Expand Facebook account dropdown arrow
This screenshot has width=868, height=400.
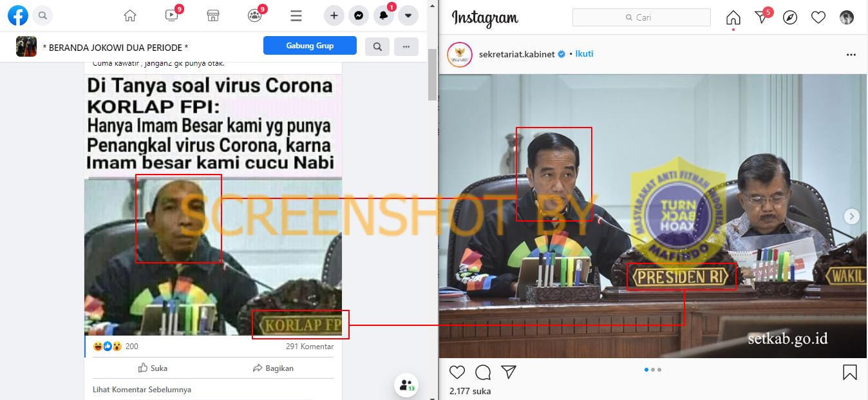(408, 15)
